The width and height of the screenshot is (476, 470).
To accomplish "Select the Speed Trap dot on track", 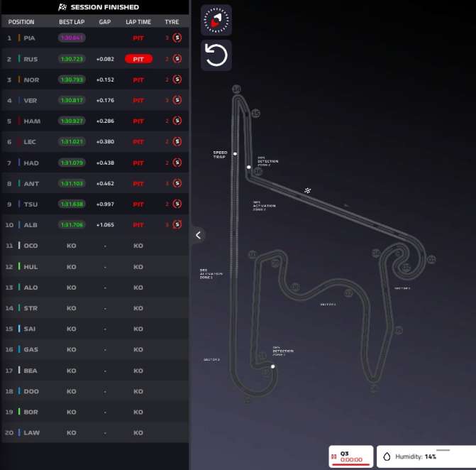I will (235, 154).
